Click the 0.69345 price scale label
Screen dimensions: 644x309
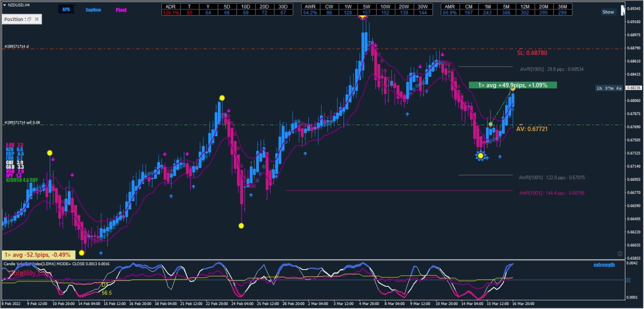tap(634, 9)
